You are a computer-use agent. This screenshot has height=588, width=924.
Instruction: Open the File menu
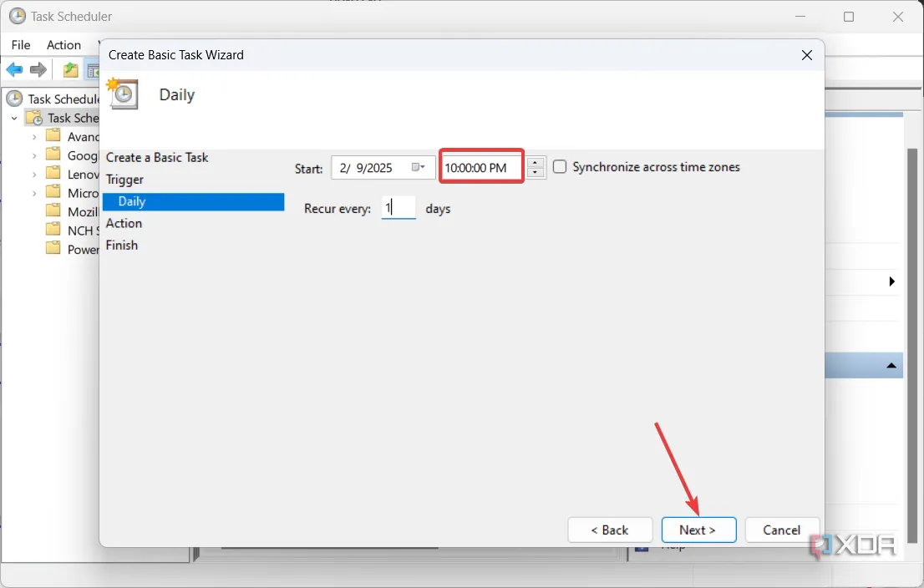point(21,45)
